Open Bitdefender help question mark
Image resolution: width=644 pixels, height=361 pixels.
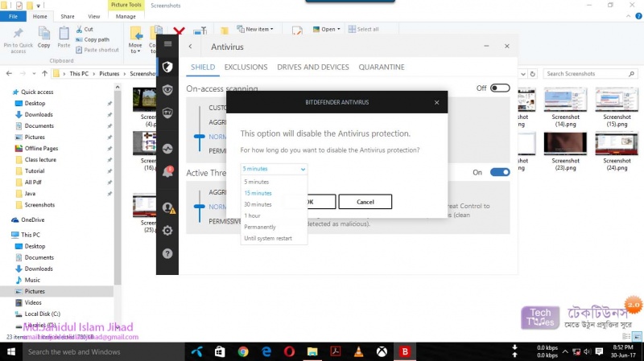(x=167, y=253)
